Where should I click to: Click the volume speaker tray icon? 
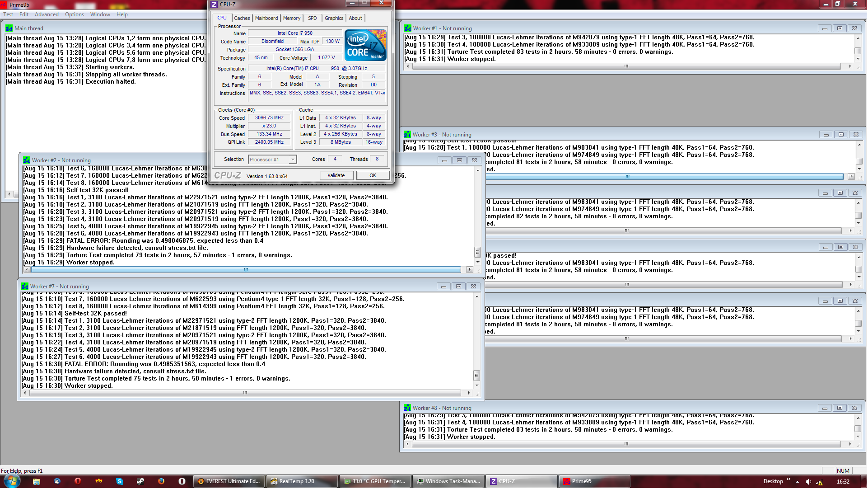pos(809,482)
